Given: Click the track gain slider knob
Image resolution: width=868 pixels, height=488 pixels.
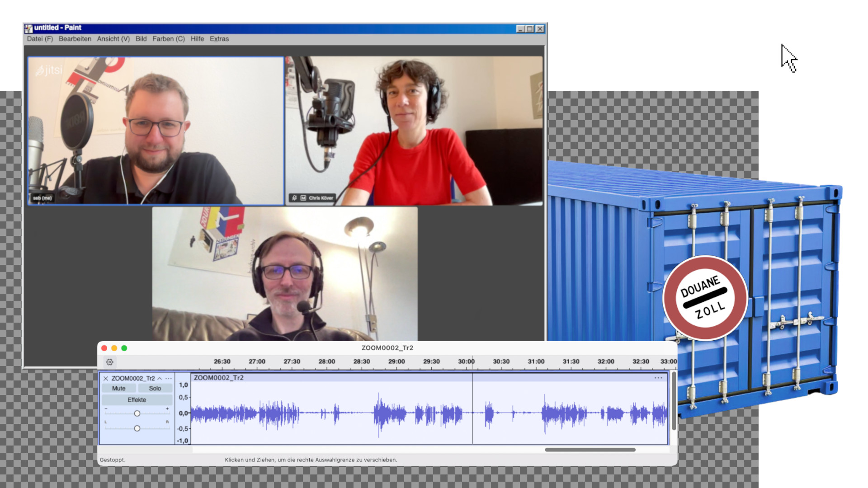Looking at the screenshot, I should [137, 413].
